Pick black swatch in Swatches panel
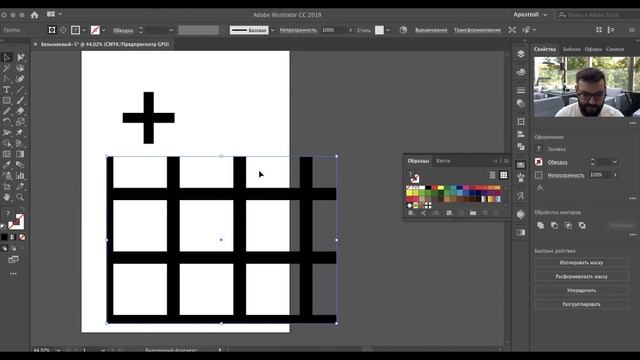Image resolution: width=640 pixels, height=360 pixels. (428, 188)
